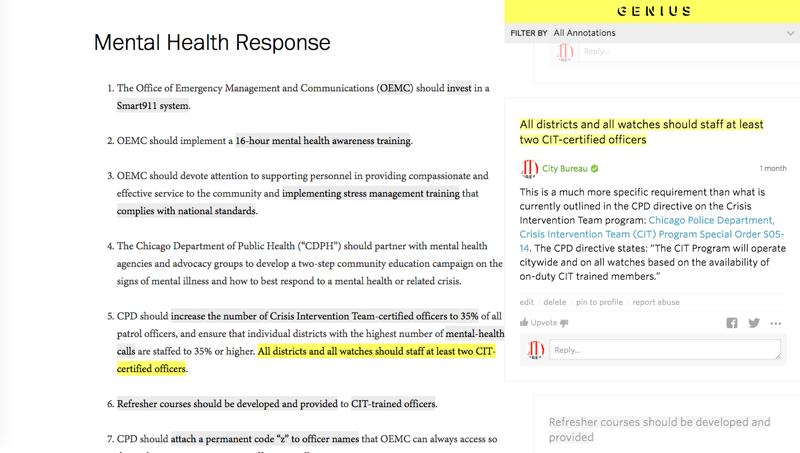Open the City Bureau author profile

(564, 168)
